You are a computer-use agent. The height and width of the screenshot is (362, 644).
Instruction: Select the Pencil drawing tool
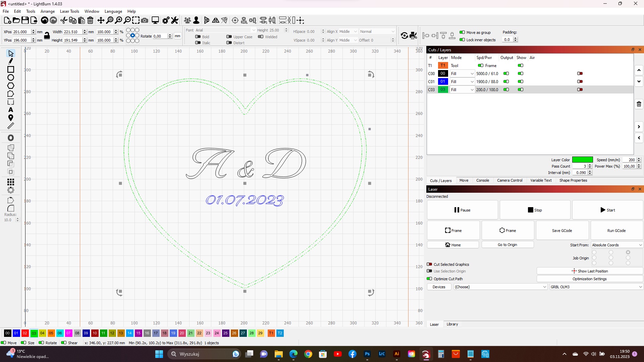pyautogui.click(x=11, y=61)
